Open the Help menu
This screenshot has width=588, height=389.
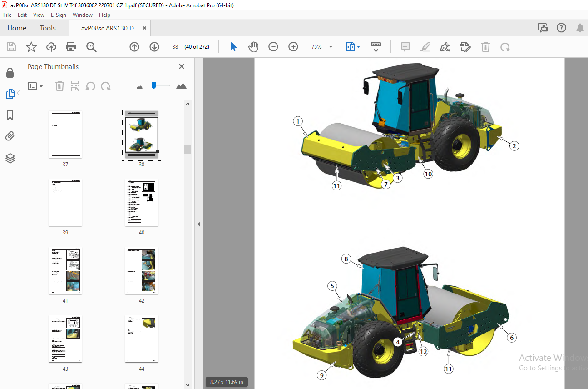click(104, 15)
